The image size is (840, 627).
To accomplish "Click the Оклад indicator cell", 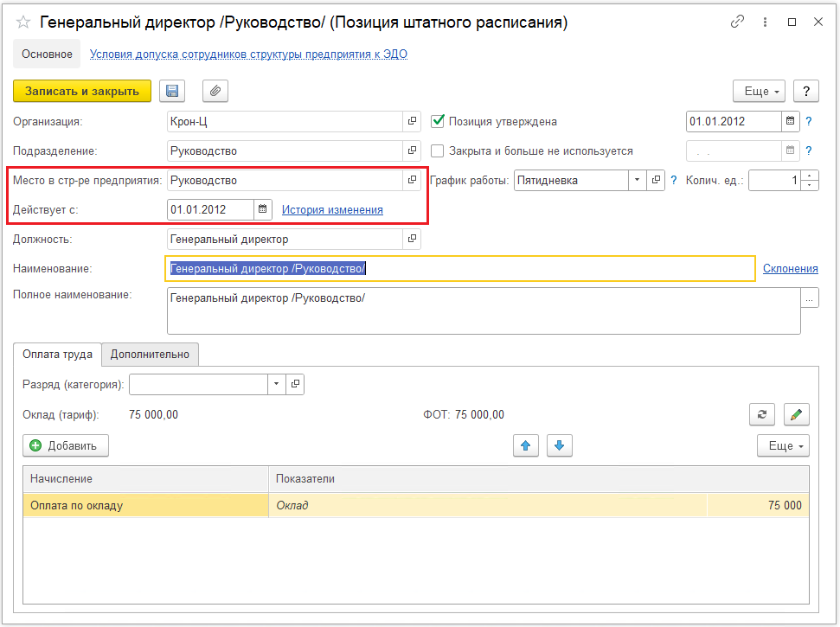I will point(488,505).
